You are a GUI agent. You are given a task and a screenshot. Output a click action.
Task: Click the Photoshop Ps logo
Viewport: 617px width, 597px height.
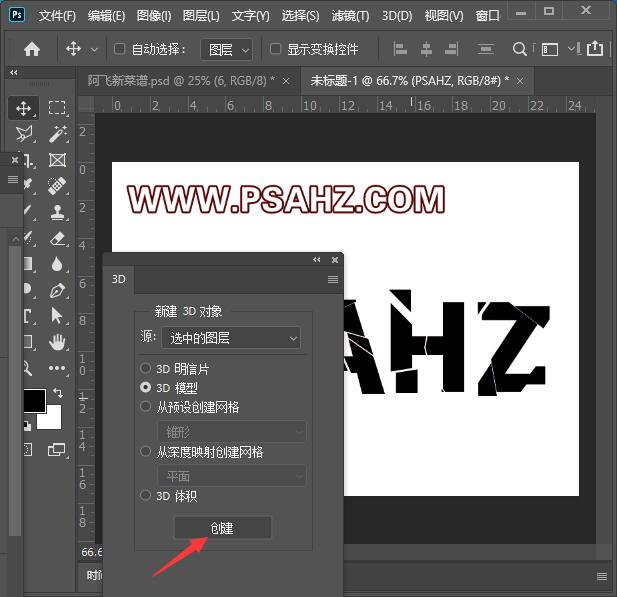[17, 15]
